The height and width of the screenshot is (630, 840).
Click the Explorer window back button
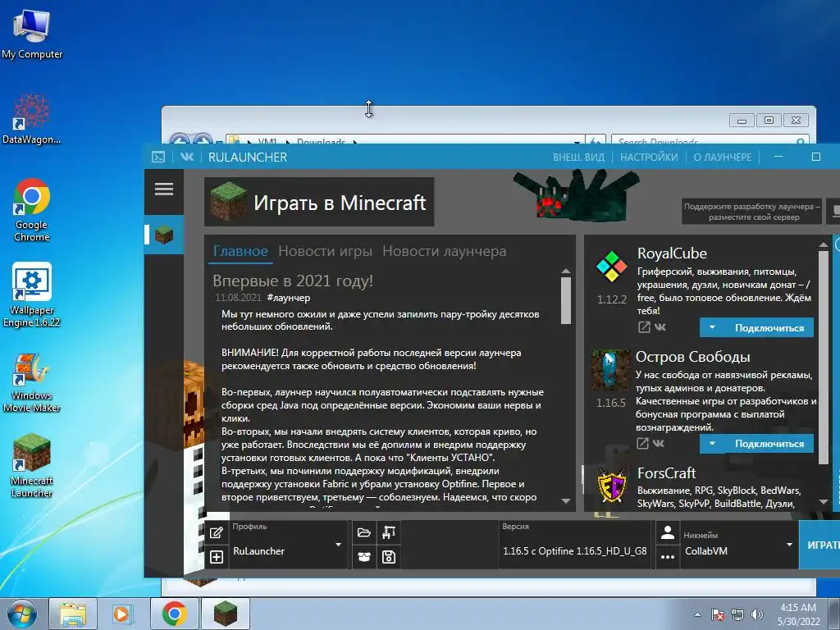pos(180,139)
